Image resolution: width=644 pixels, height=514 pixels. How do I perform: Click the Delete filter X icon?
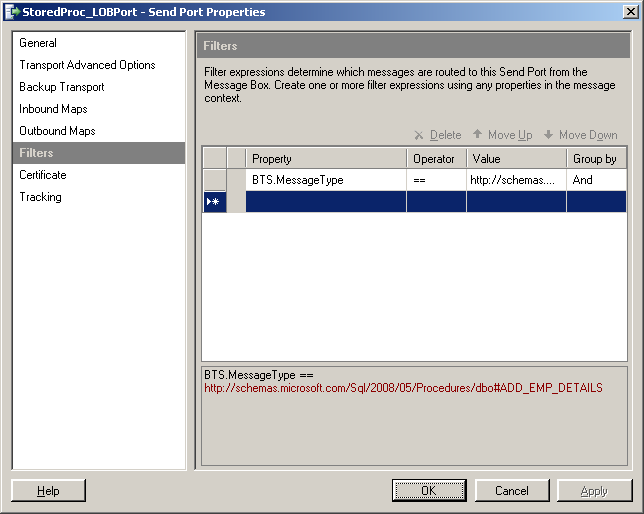click(419, 135)
